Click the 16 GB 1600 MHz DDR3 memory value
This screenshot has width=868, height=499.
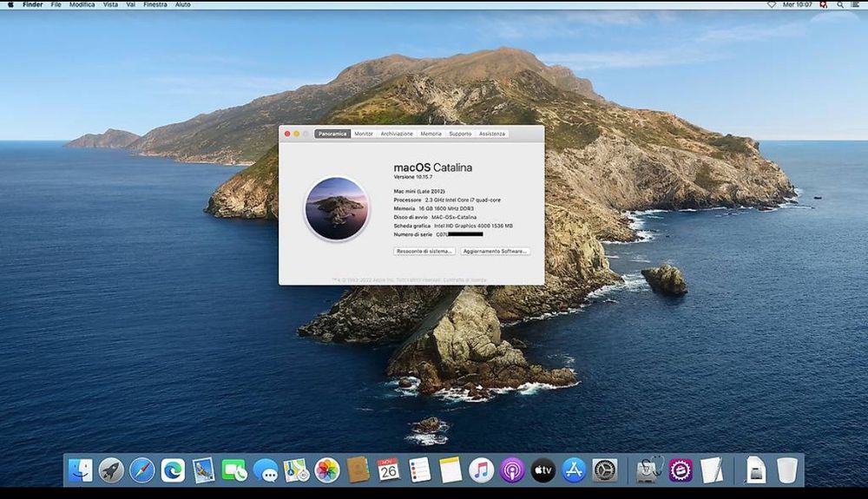point(446,209)
